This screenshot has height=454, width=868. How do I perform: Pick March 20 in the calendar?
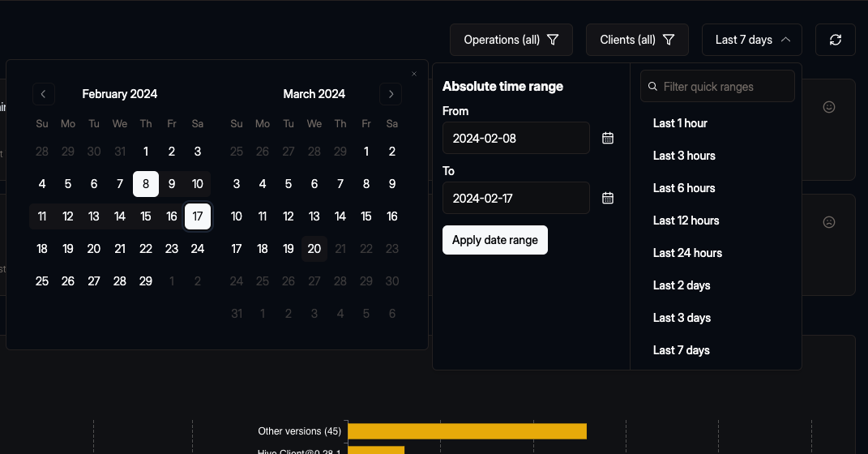(x=314, y=249)
